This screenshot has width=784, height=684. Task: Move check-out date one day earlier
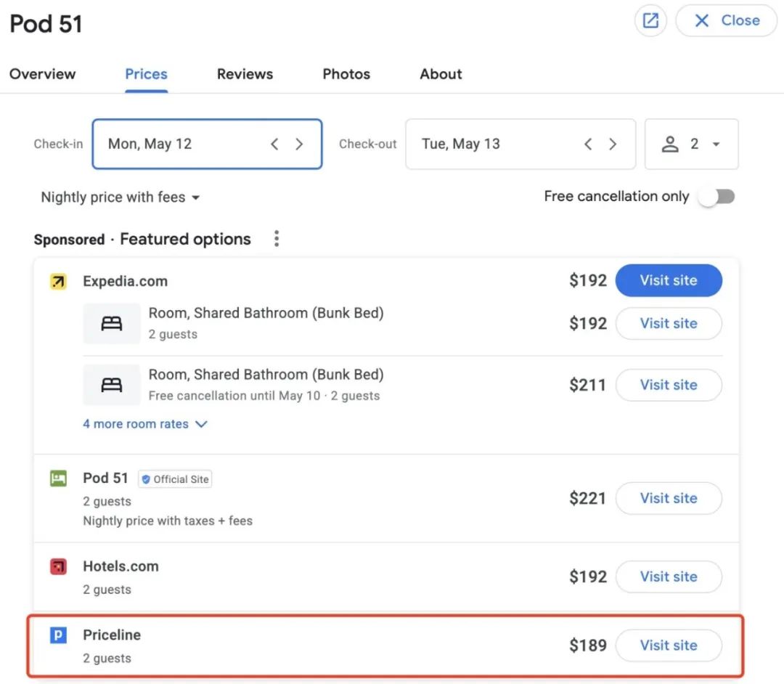[x=588, y=144]
